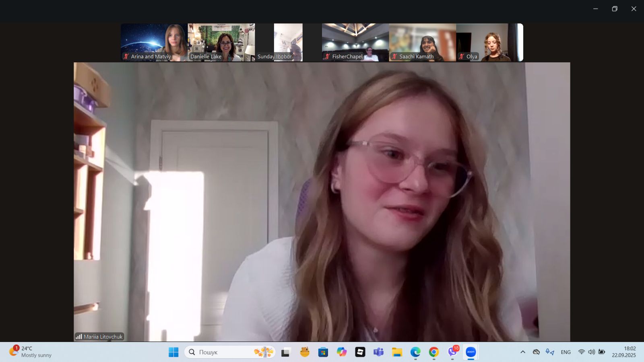Image resolution: width=644 pixels, height=362 pixels.
Task: Open the 24°C Mostly sunny weather widget
Action: (31, 352)
